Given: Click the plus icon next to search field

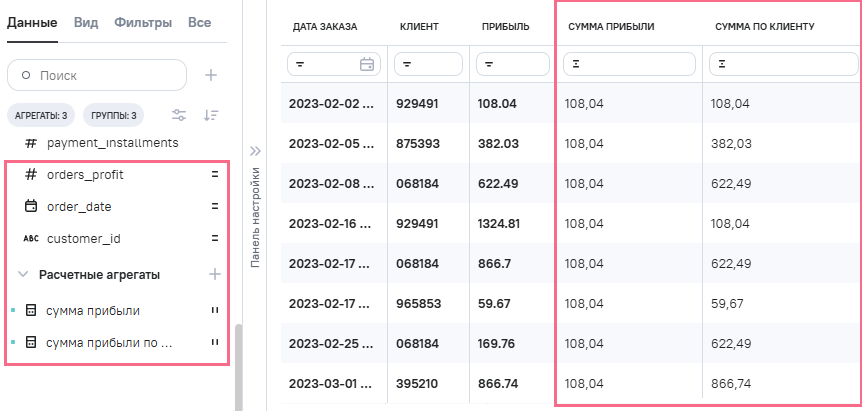Looking at the screenshot, I should 211,75.
